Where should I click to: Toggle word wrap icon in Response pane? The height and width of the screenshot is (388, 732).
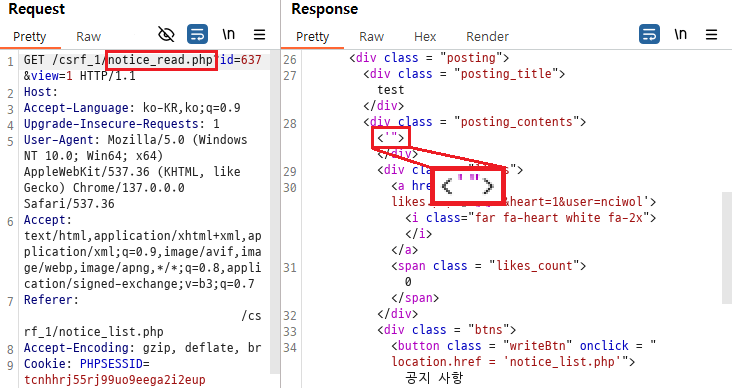tap(649, 35)
